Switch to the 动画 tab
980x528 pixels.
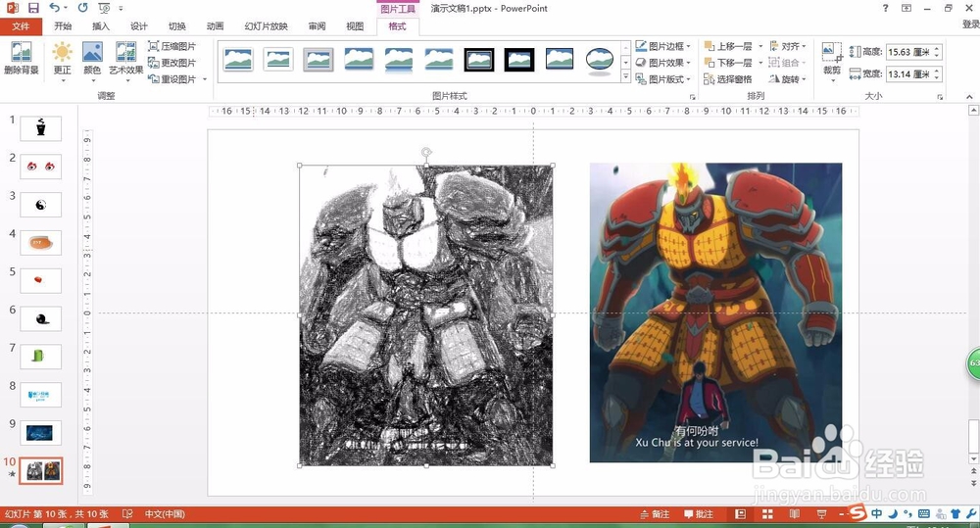click(x=215, y=26)
